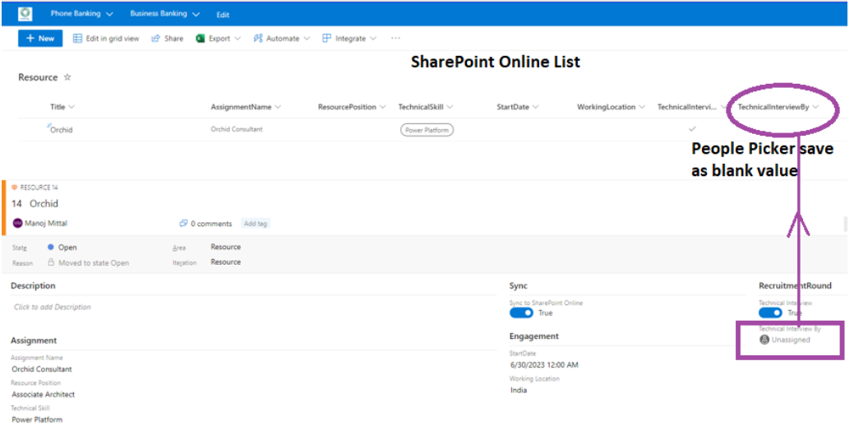Open the Automate dropdown arrow
The height and width of the screenshot is (426, 868).
pyautogui.click(x=307, y=38)
